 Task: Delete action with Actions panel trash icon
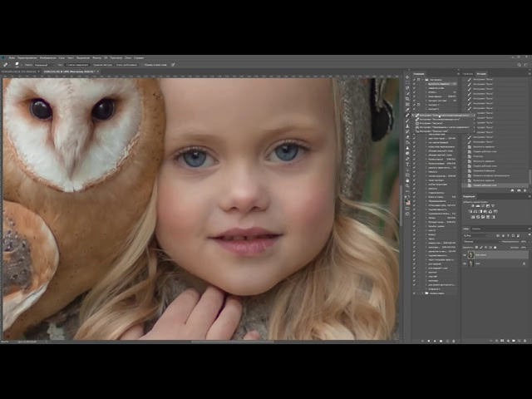click(x=454, y=341)
